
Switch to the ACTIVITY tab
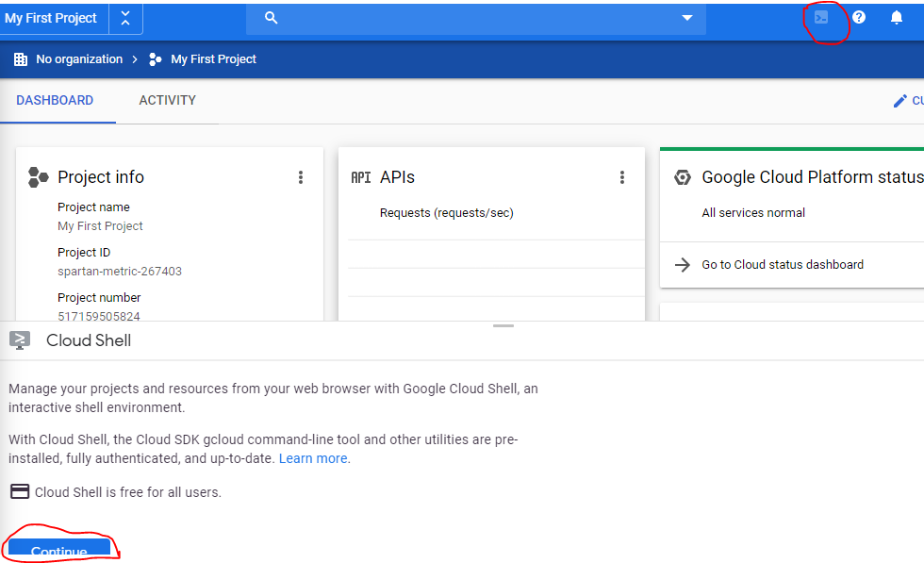168,100
